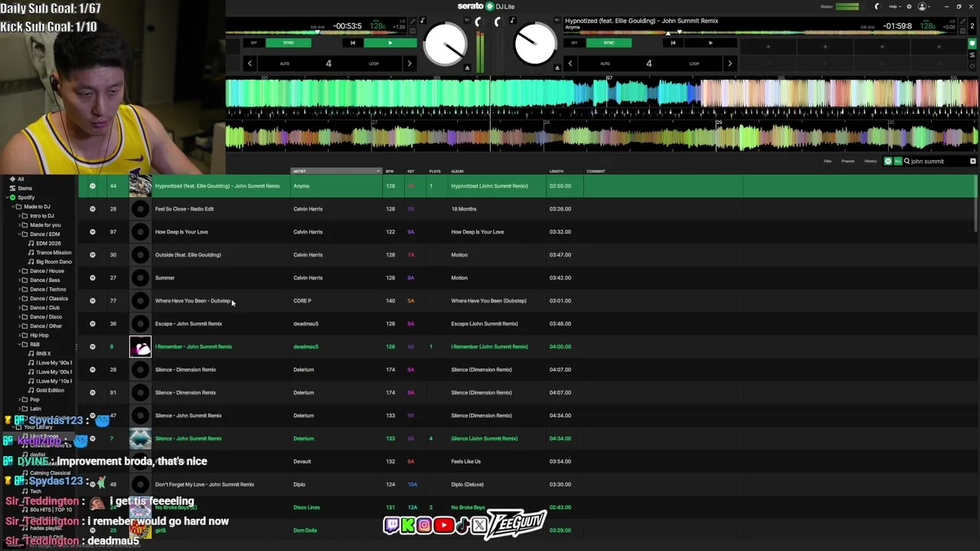This screenshot has width=980, height=551.
Task: Open the History panel
Action: [871, 161]
